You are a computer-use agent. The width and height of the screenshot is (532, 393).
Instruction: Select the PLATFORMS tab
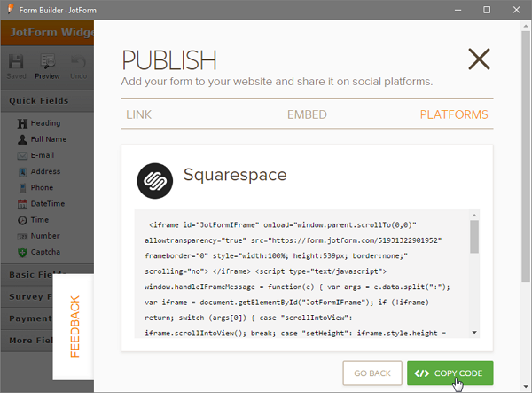[454, 114]
